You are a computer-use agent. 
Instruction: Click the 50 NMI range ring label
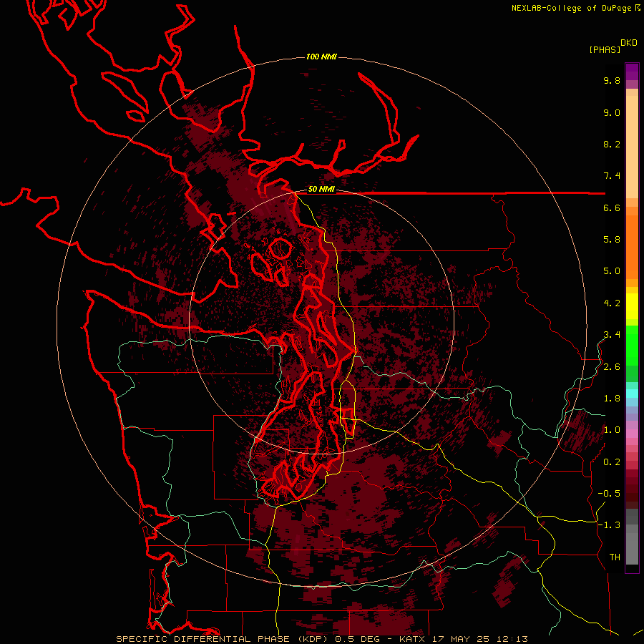coord(321,190)
